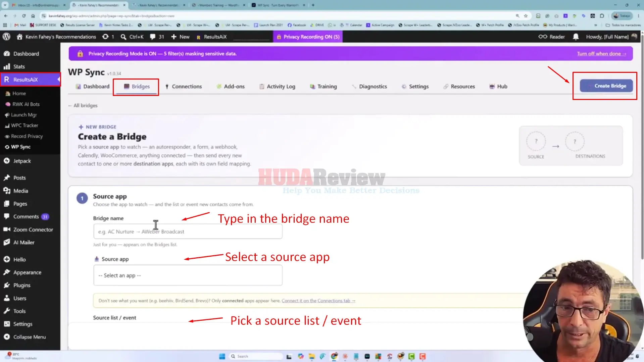The height and width of the screenshot is (362, 644).
Task: Click the notification bell icon
Action: point(576,37)
